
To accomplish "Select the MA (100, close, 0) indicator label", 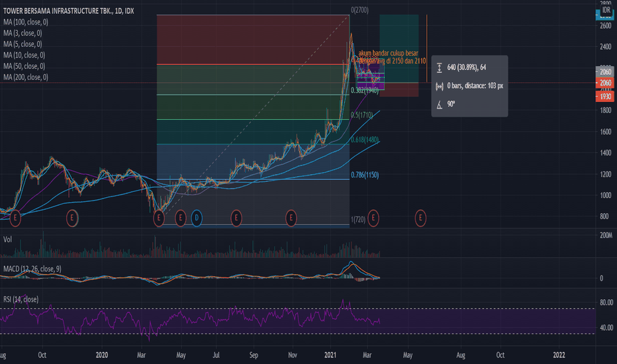I will click(26, 22).
